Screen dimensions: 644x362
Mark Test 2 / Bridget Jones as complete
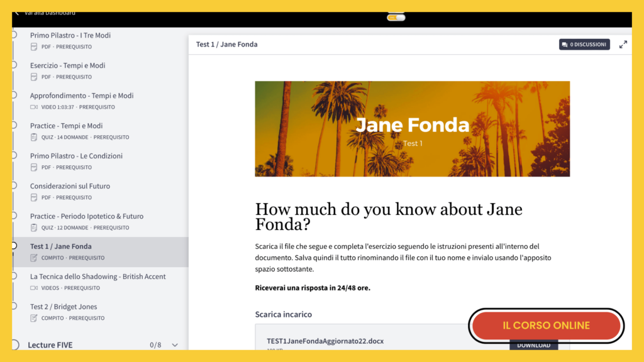point(14,306)
